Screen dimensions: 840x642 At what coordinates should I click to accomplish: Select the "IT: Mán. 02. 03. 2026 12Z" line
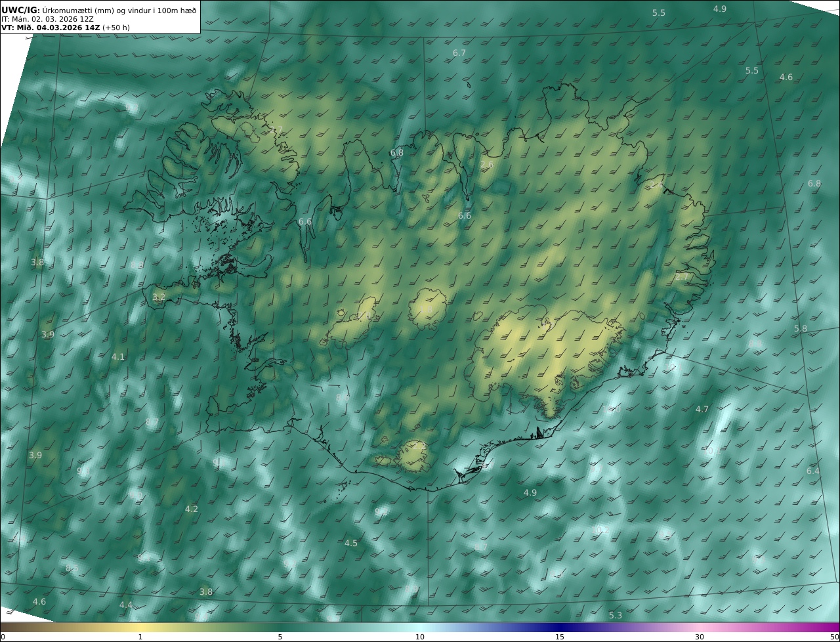[47, 19]
